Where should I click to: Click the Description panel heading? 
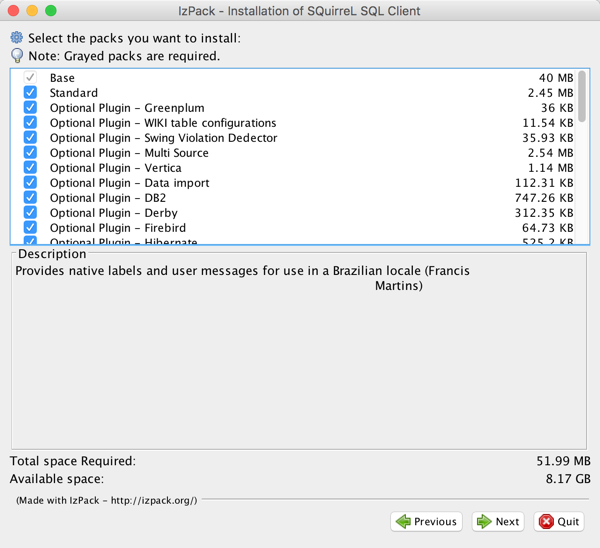pyautogui.click(x=52, y=254)
